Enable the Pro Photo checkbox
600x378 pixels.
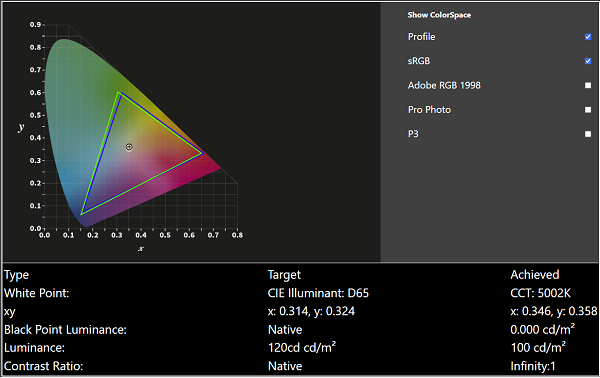click(x=588, y=110)
